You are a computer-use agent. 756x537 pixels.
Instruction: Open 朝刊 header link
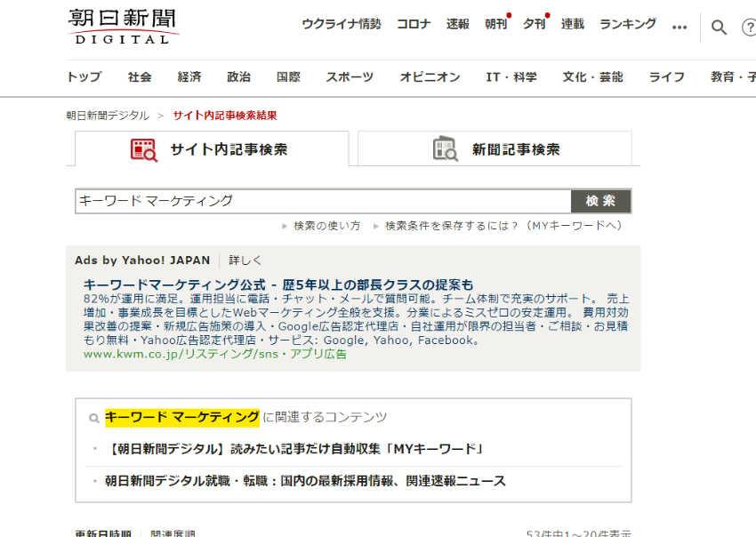pyautogui.click(x=496, y=24)
